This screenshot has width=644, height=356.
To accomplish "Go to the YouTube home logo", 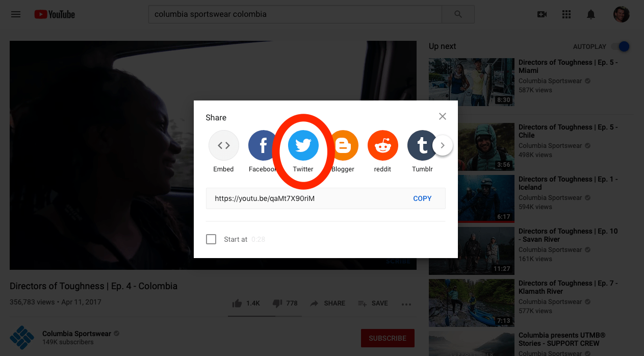I will [55, 14].
